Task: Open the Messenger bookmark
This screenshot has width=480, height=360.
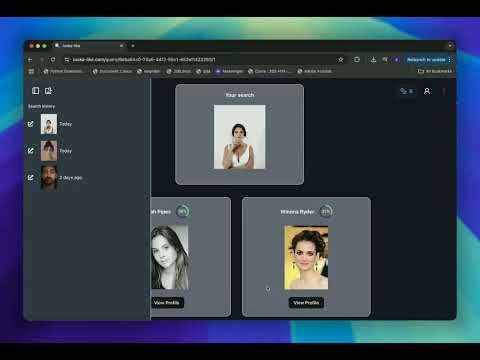Action: pos(229,71)
